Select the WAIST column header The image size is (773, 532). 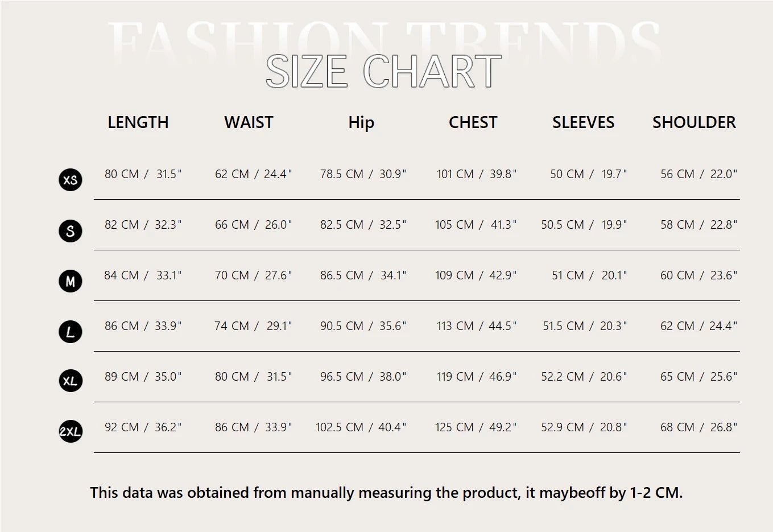tap(249, 122)
